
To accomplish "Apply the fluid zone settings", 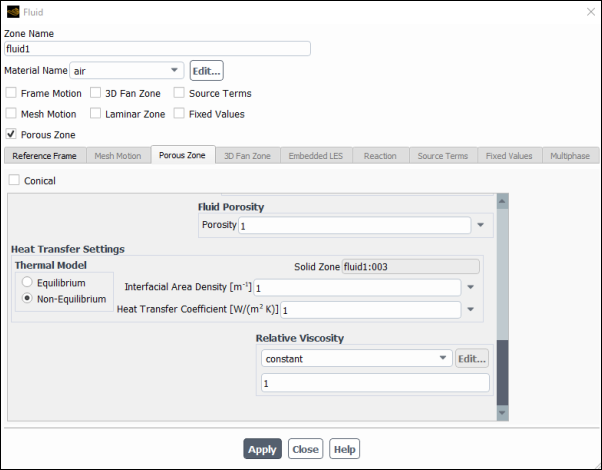I will [263, 449].
